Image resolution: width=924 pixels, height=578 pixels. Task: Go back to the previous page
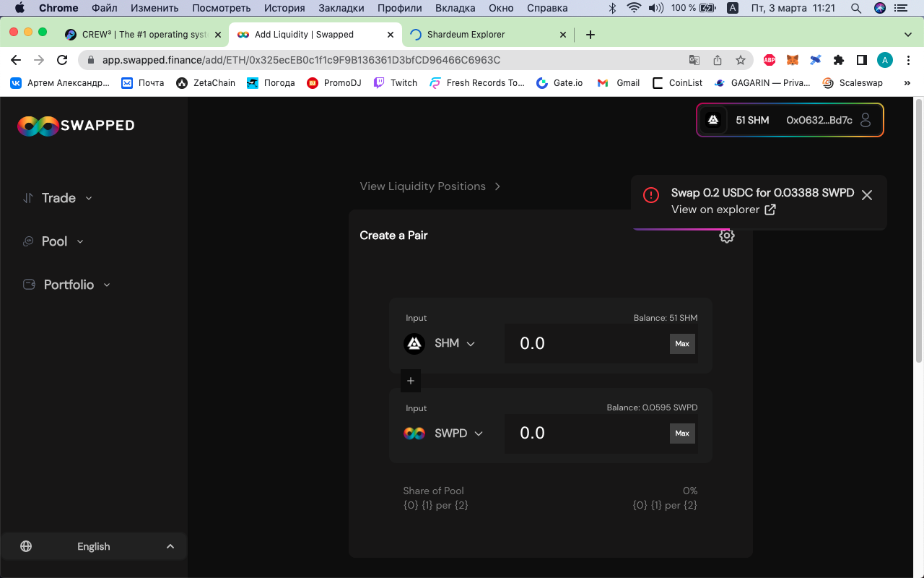pyautogui.click(x=16, y=61)
